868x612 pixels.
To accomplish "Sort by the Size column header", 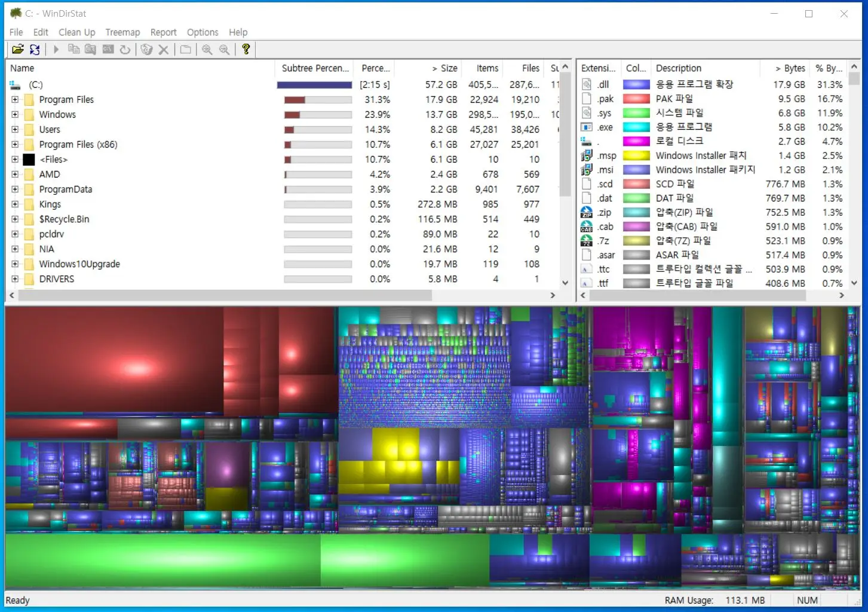I will click(428, 68).
